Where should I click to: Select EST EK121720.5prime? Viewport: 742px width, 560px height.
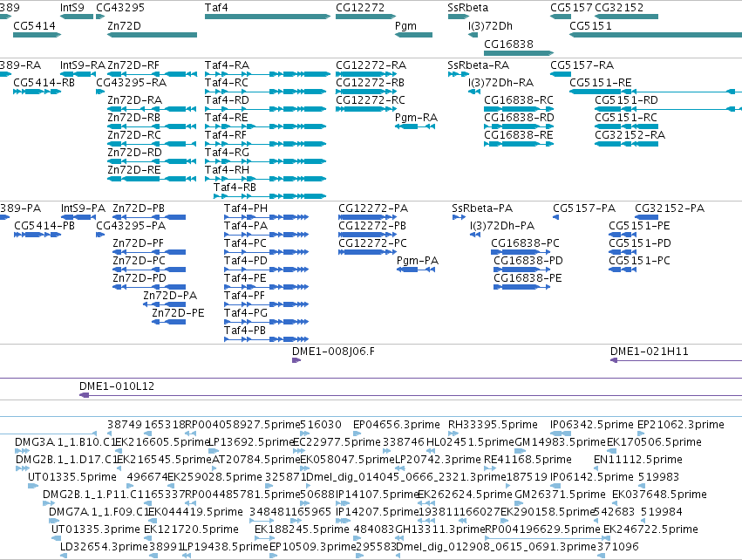191,529
